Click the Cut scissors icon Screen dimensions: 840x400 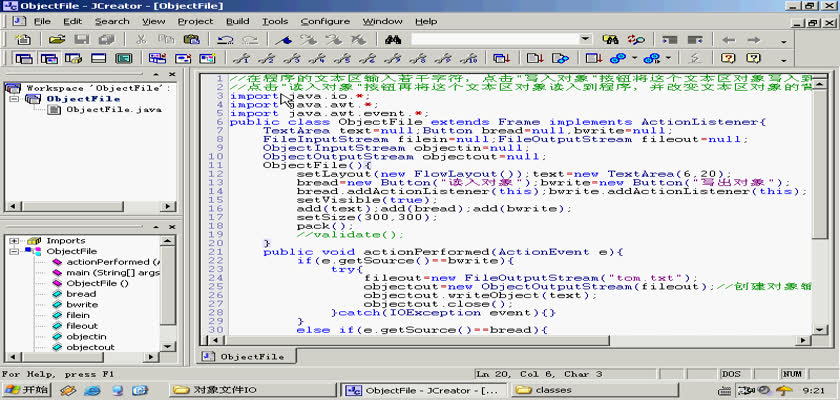141,40
